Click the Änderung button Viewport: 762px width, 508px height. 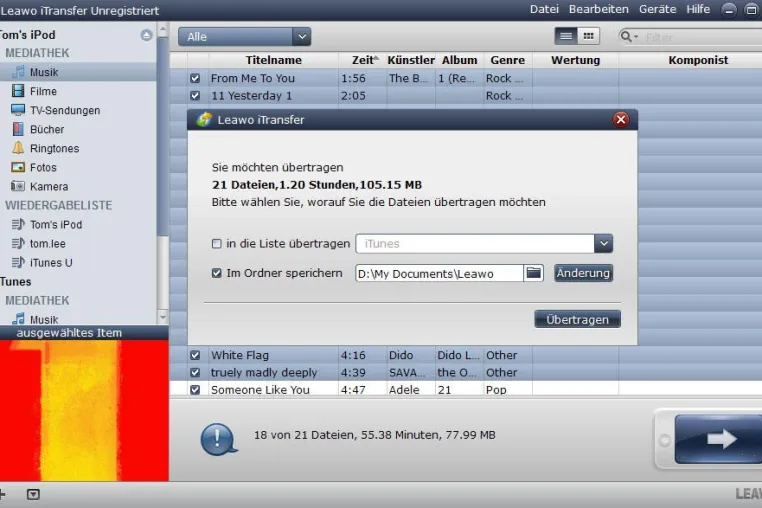pos(583,273)
